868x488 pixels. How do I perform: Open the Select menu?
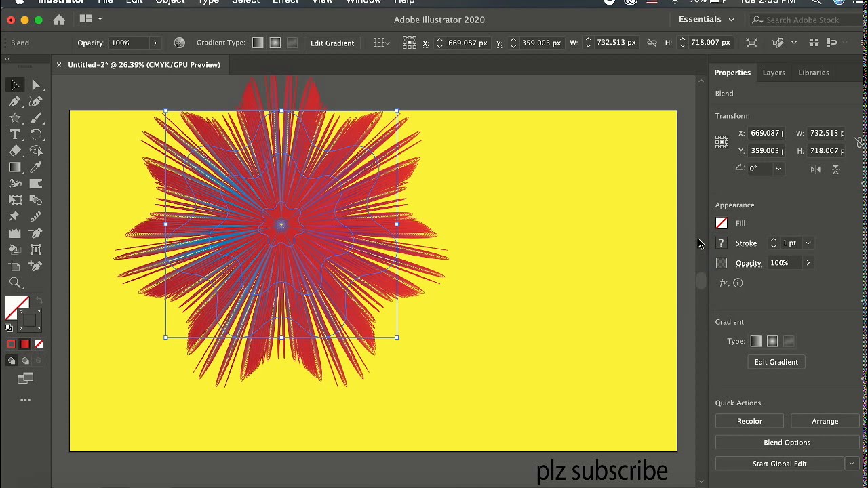coord(245,2)
